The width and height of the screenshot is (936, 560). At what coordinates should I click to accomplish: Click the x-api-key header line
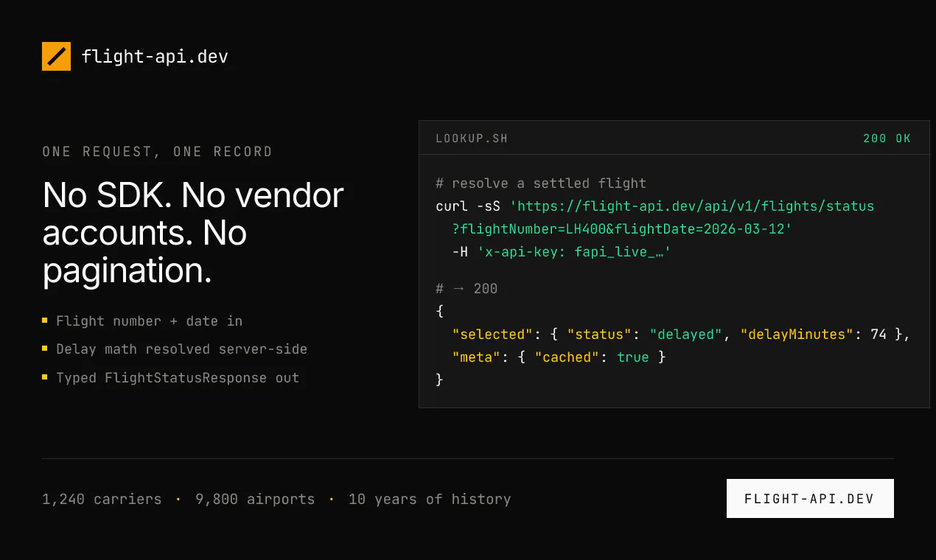[562, 252]
